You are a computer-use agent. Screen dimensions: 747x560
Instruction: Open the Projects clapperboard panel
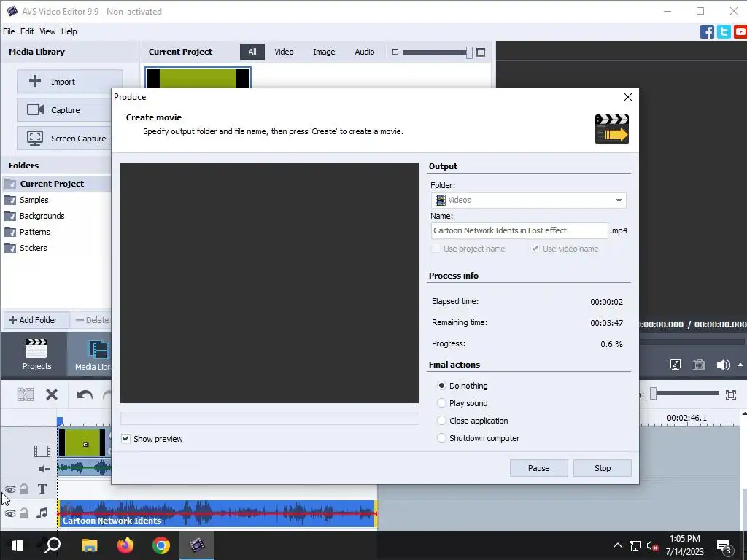[36, 354]
